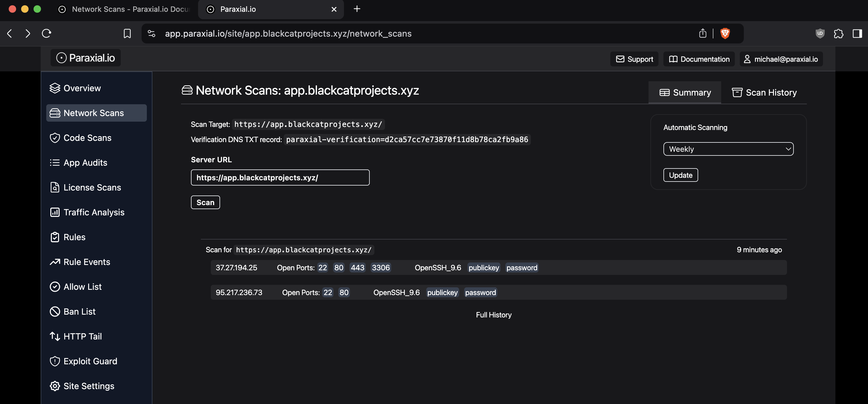Open uBlock extension icon

pos(820,33)
